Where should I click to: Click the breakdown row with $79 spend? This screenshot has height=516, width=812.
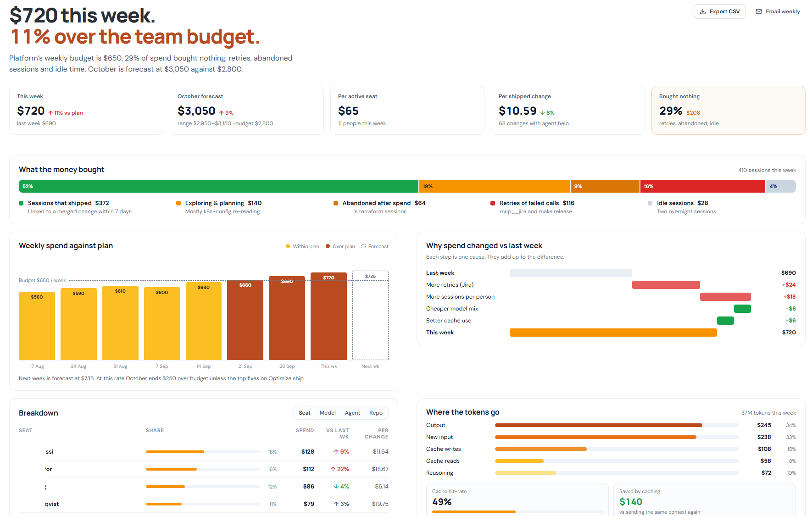pyautogui.click(x=204, y=504)
